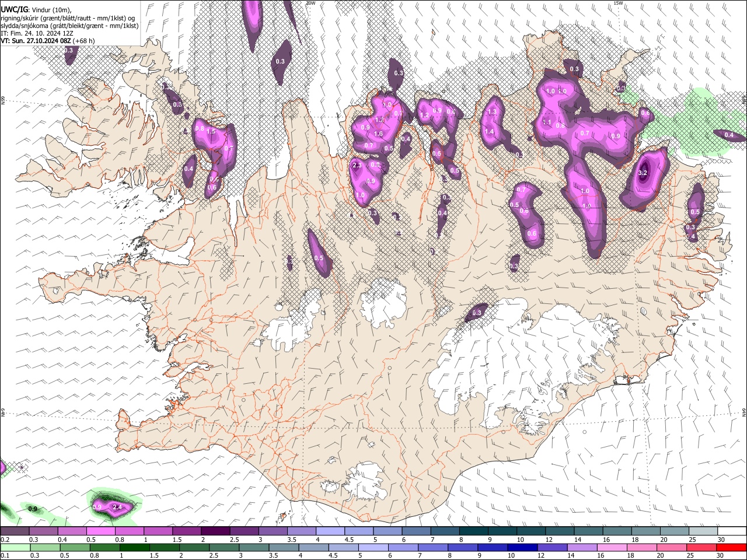Click the light lavender snow swatch labeled 4
Screen dimensions: 747x560
coord(330,531)
